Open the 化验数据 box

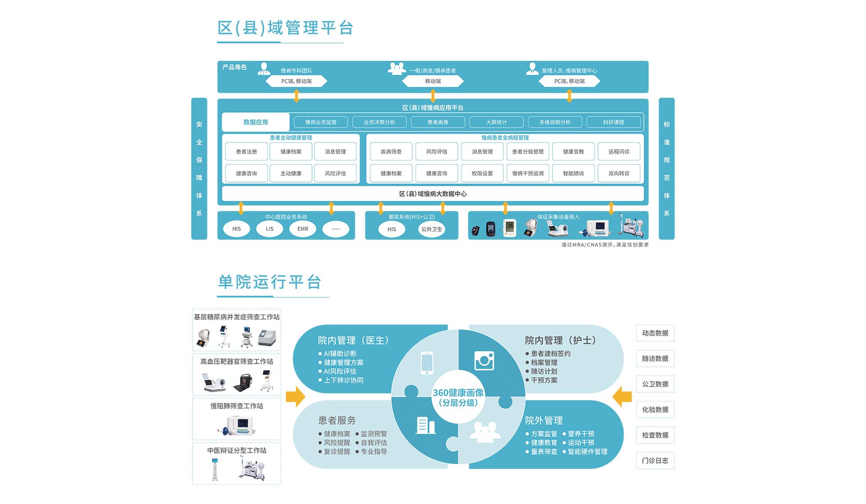[655, 410]
